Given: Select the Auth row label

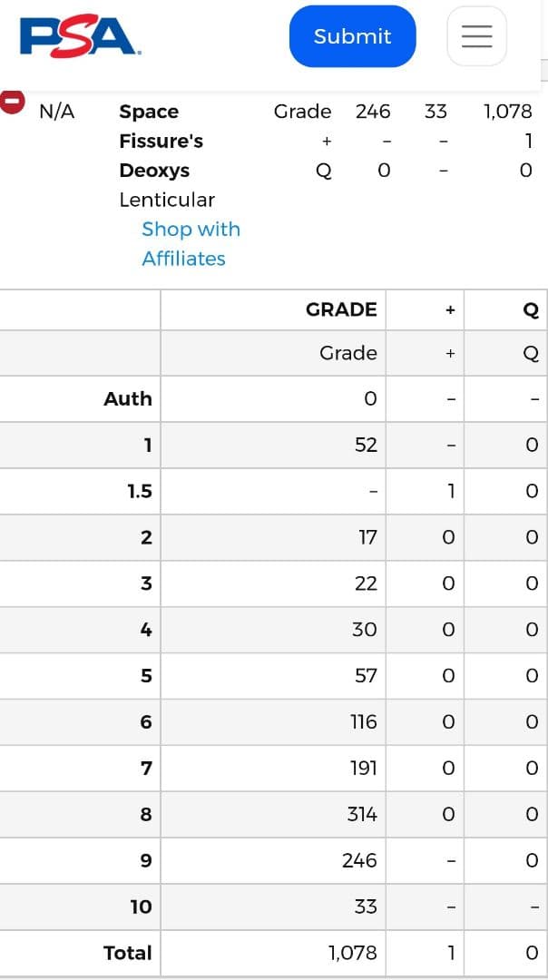Looking at the screenshot, I should click(128, 398).
